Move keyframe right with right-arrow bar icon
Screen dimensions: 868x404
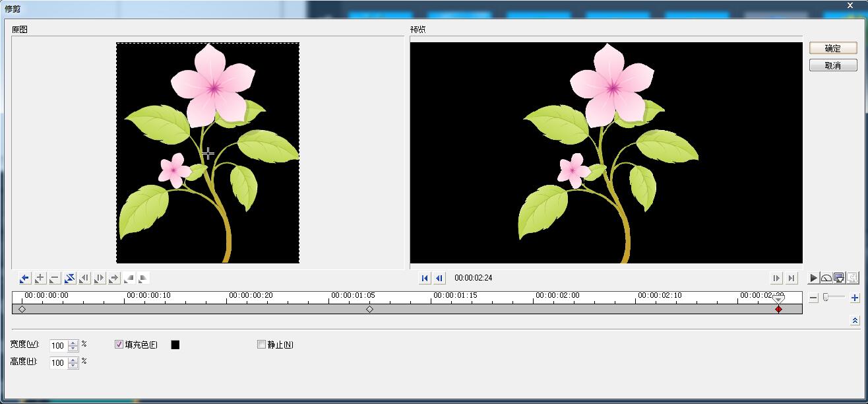click(100, 279)
